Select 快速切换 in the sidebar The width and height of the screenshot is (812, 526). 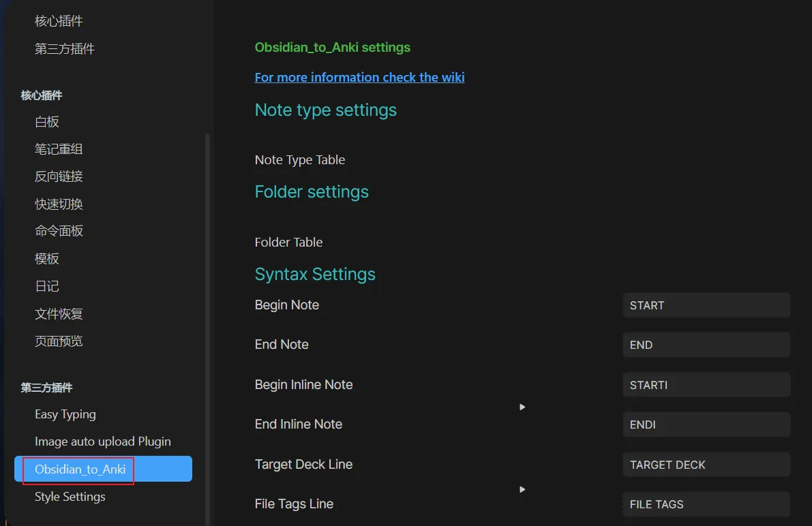point(59,204)
